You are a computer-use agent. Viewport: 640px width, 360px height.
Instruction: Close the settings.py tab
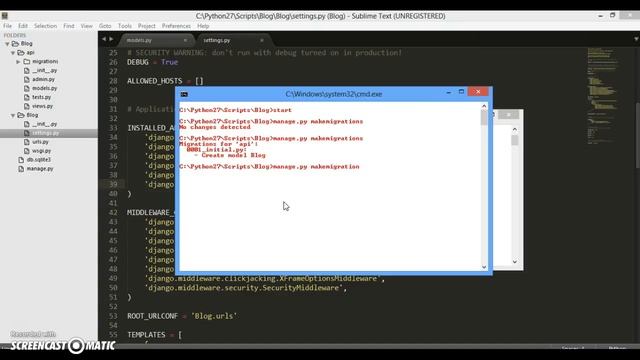(x=262, y=40)
